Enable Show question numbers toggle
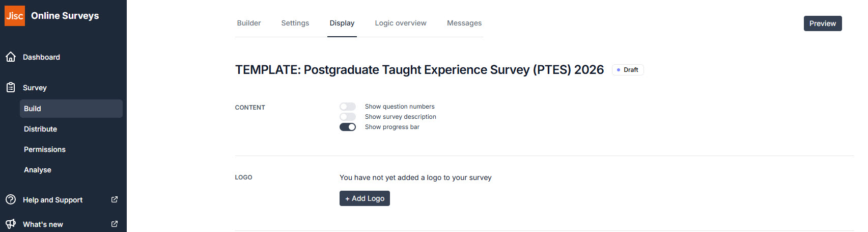The image size is (868, 232). click(348, 107)
